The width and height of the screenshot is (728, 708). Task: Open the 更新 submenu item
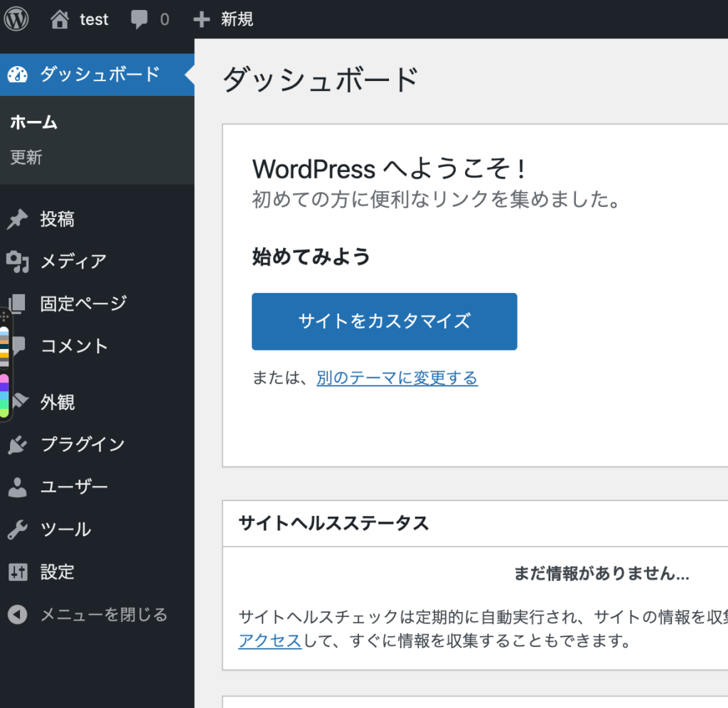click(x=26, y=157)
